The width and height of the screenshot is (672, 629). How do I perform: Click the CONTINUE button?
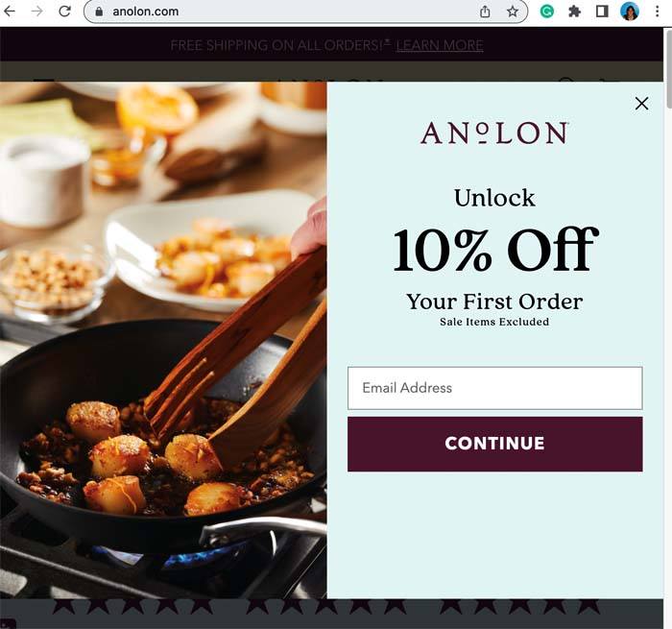coord(495,444)
